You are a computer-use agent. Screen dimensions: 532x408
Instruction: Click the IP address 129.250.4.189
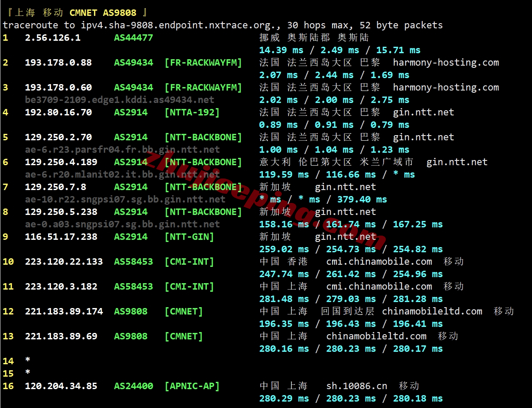pos(61,162)
